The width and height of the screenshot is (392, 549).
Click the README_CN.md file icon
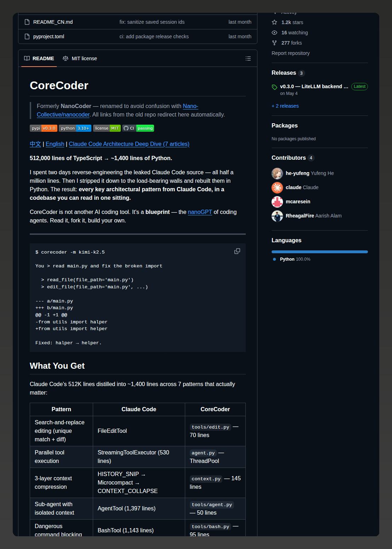pos(27,22)
